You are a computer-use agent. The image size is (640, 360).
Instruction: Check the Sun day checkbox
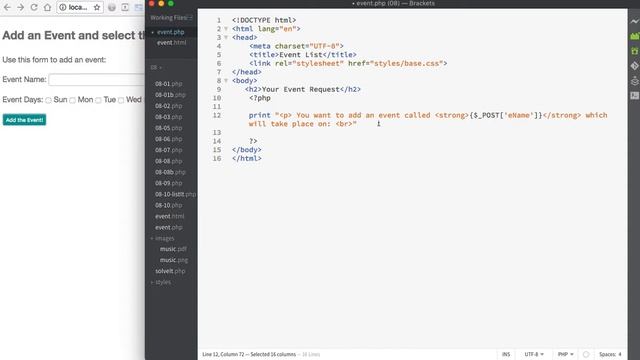[48, 100]
